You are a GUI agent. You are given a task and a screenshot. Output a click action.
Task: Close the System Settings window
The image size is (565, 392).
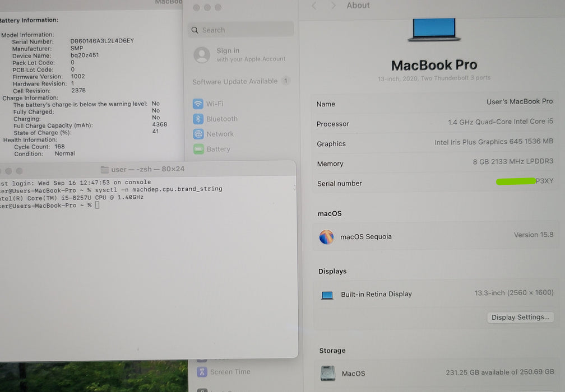point(196,7)
